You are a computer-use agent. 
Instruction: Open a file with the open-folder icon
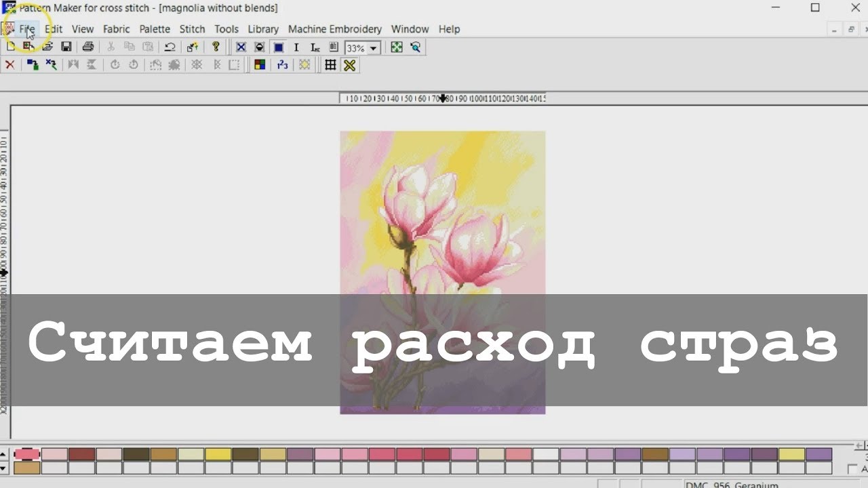(47, 47)
